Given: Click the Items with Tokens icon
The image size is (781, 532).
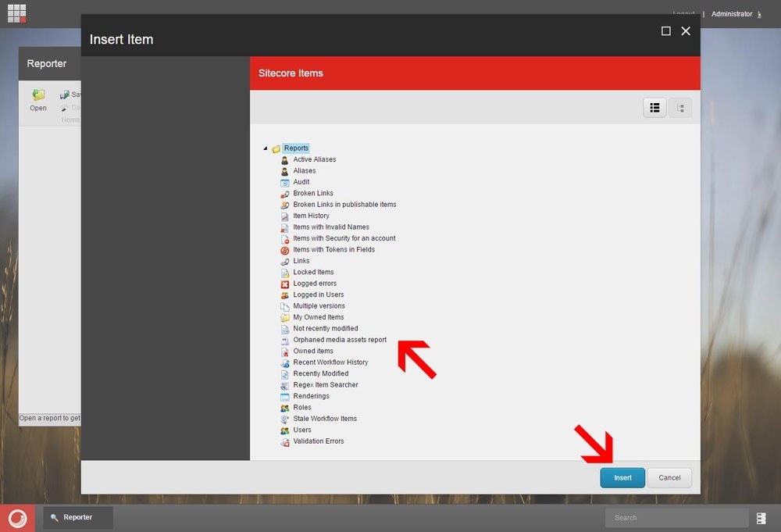Looking at the screenshot, I should [285, 250].
